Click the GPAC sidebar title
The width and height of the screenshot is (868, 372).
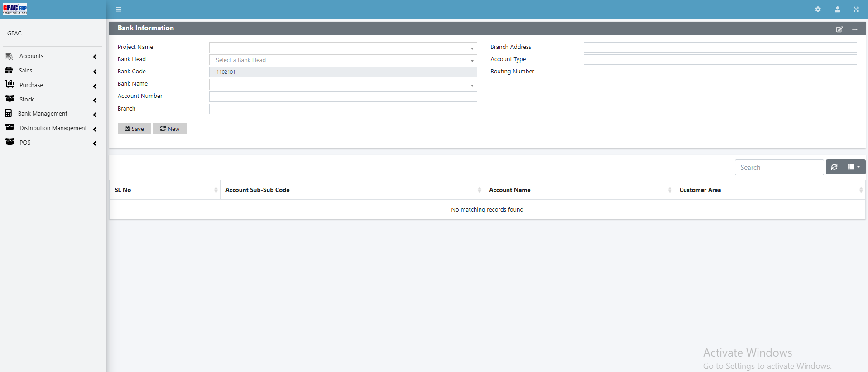pyautogui.click(x=14, y=34)
